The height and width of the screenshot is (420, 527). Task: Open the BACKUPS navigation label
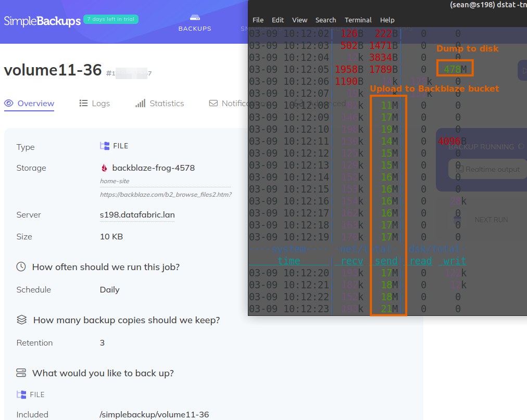click(195, 29)
